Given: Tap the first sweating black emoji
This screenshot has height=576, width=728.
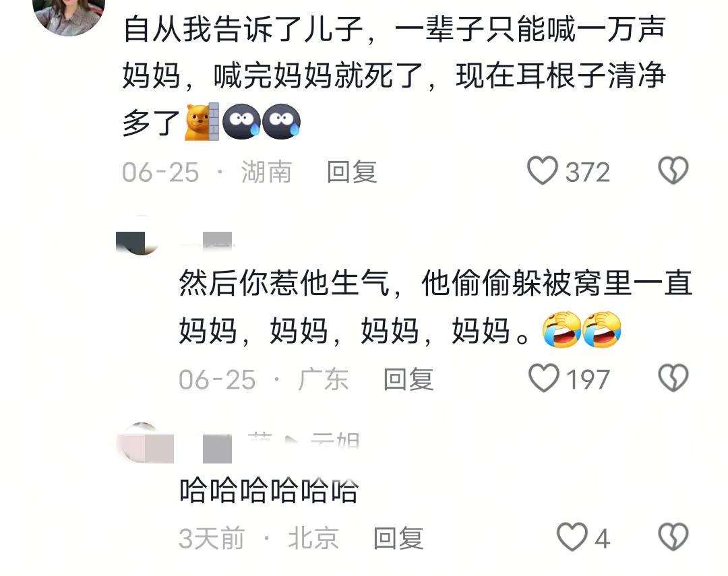Looking at the screenshot, I should (x=241, y=122).
